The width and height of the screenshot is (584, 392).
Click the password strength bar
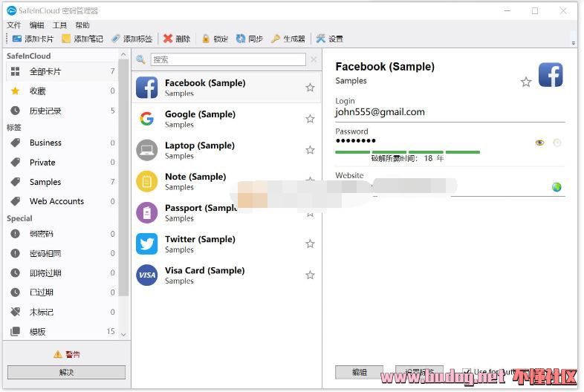(x=407, y=152)
